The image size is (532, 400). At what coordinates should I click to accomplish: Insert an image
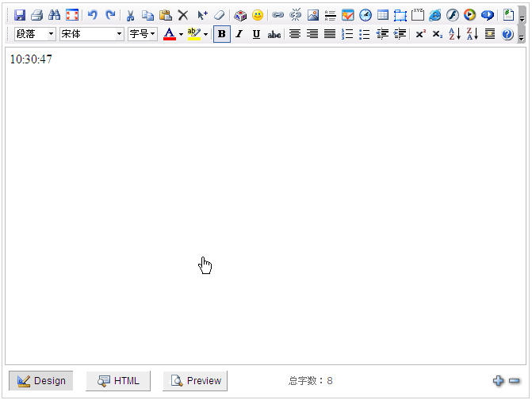313,15
